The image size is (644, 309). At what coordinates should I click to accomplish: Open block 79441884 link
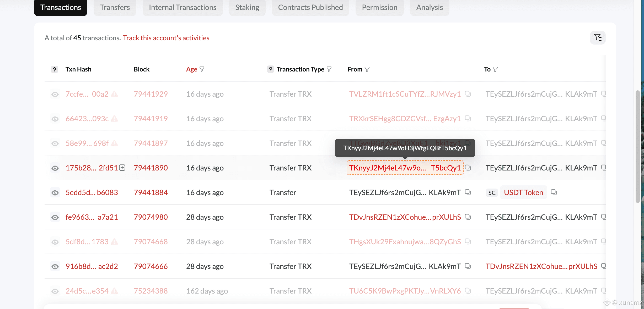coord(151,192)
